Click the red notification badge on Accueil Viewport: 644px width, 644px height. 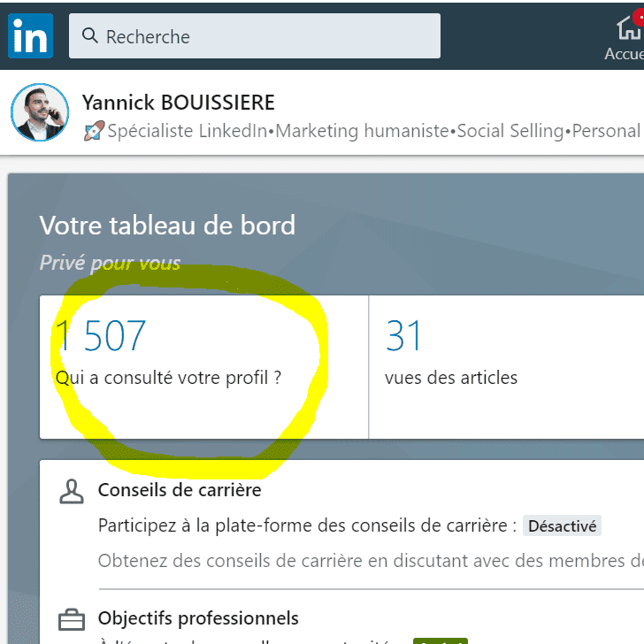(639, 18)
